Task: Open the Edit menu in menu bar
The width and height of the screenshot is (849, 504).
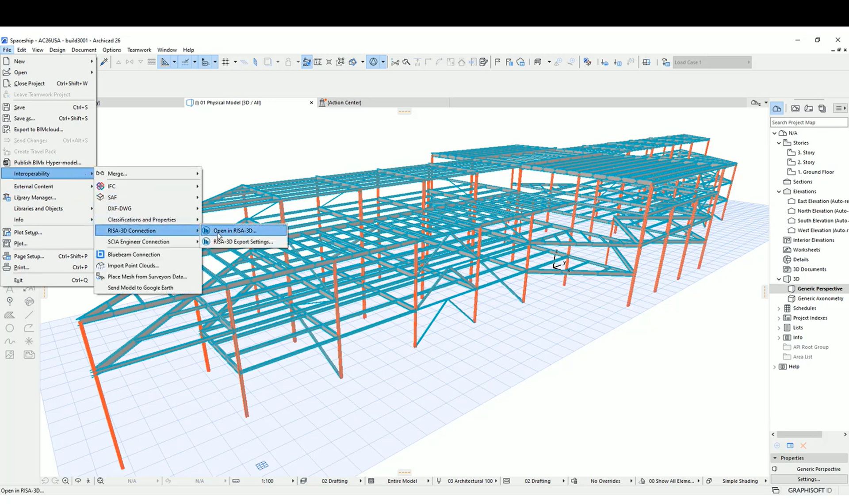Action: [21, 50]
